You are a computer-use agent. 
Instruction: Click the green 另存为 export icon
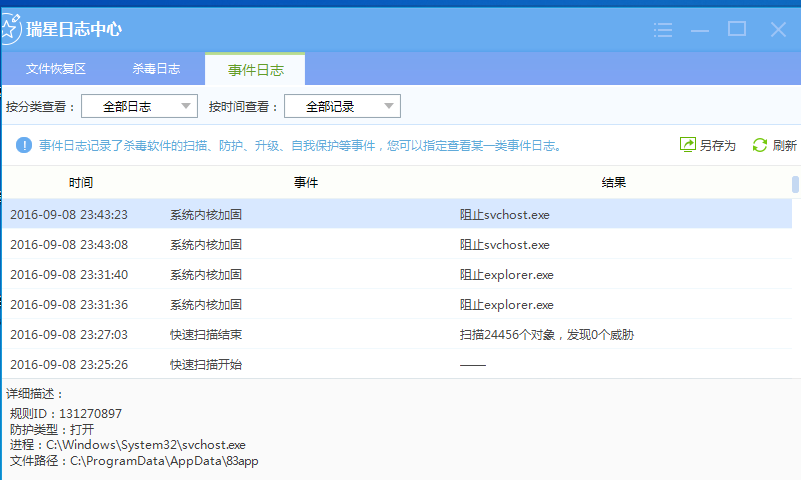(x=688, y=145)
